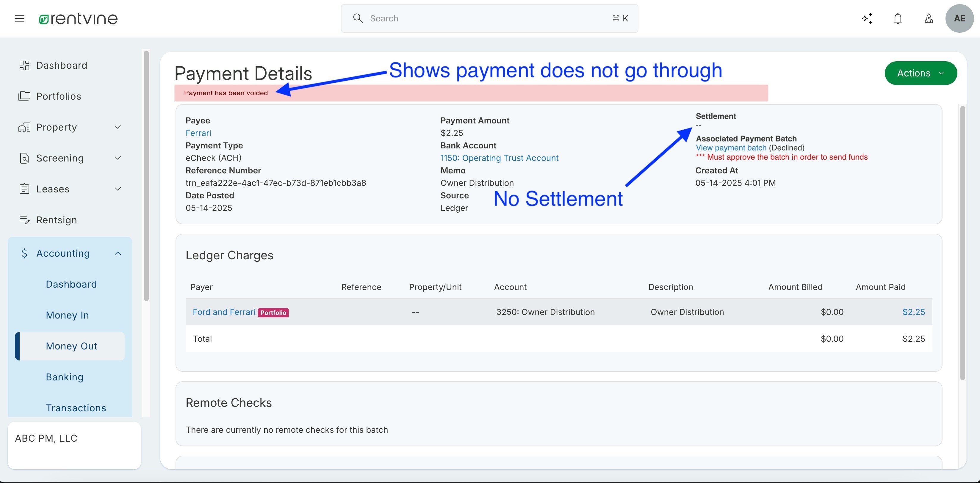Click View payment batch link
This screenshot has width=980, height=483.
tap(731, 148)
